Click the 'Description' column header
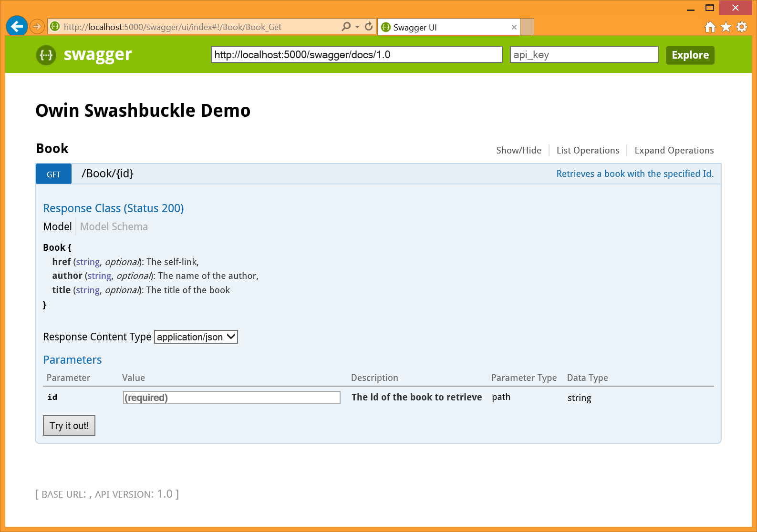Image resolution: width=757 pixels, height=532 pixels. [x=374, y=378]
